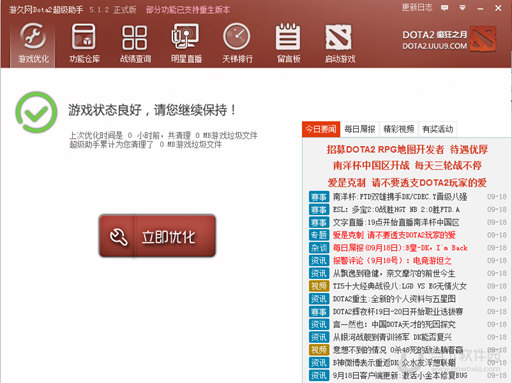
Task: Open the 功能仓库 feature warehouse
Action: 84,44
